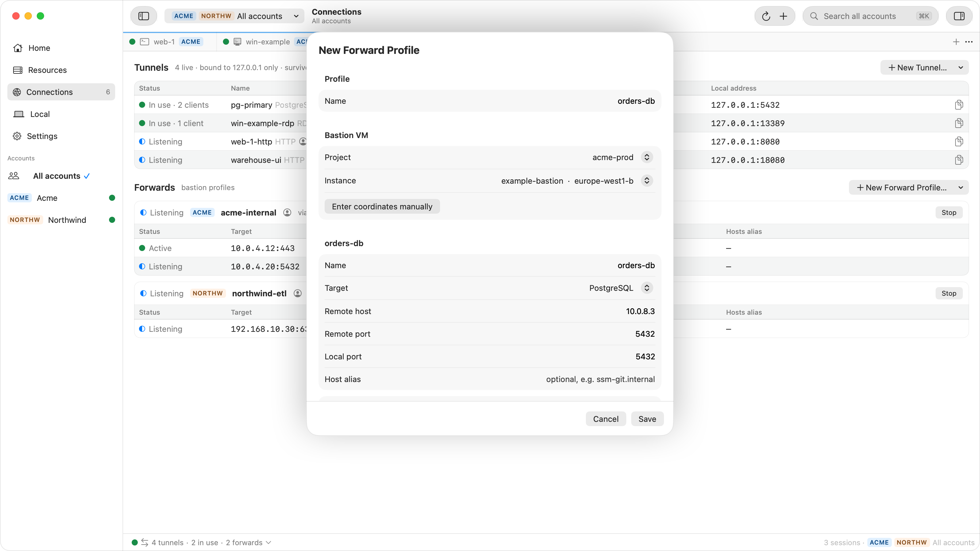Open Connections in the sidebar

pyautogui.click(x=61, y=92)
